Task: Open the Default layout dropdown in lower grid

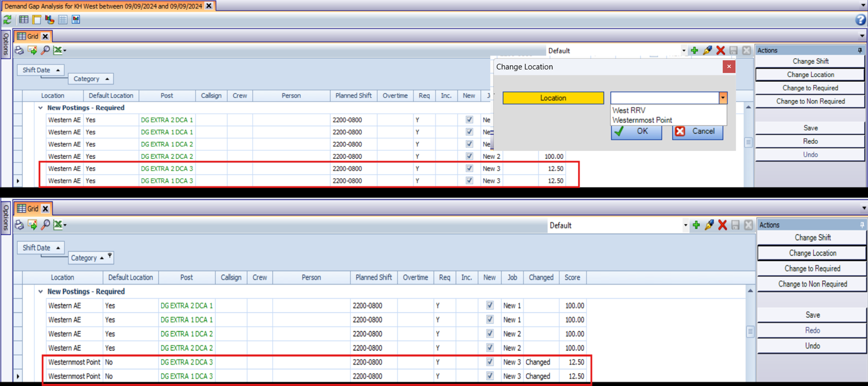Action: (685, 225)
